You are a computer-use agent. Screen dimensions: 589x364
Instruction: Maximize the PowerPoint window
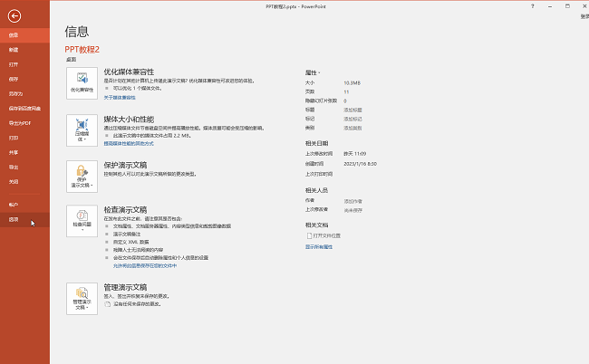pos(567,6)
